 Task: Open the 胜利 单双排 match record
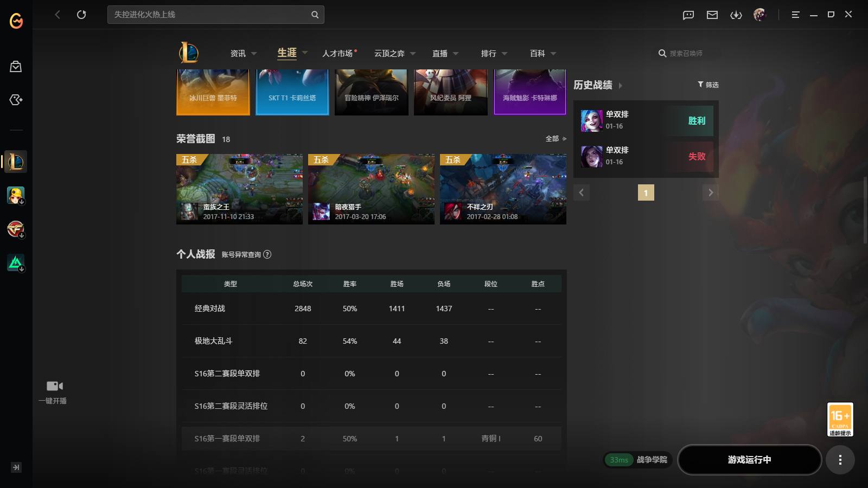tap(646, 120)
